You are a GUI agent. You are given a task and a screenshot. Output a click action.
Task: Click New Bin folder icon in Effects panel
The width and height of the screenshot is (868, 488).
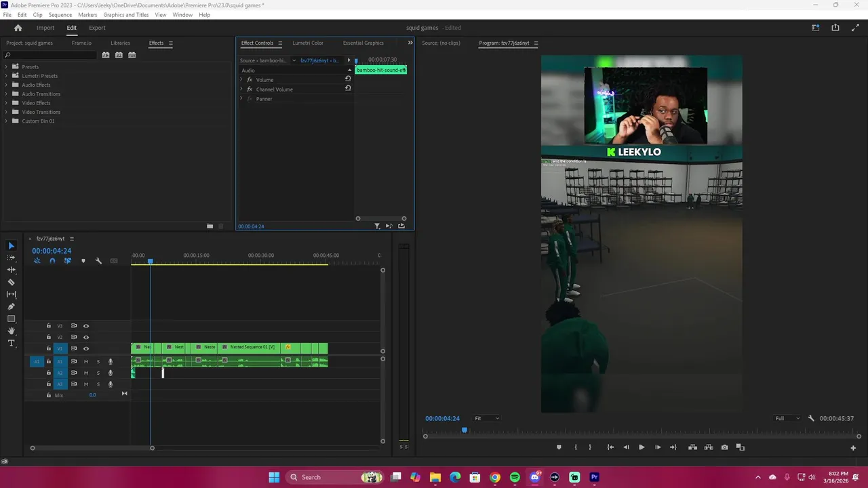click(210, 226)
